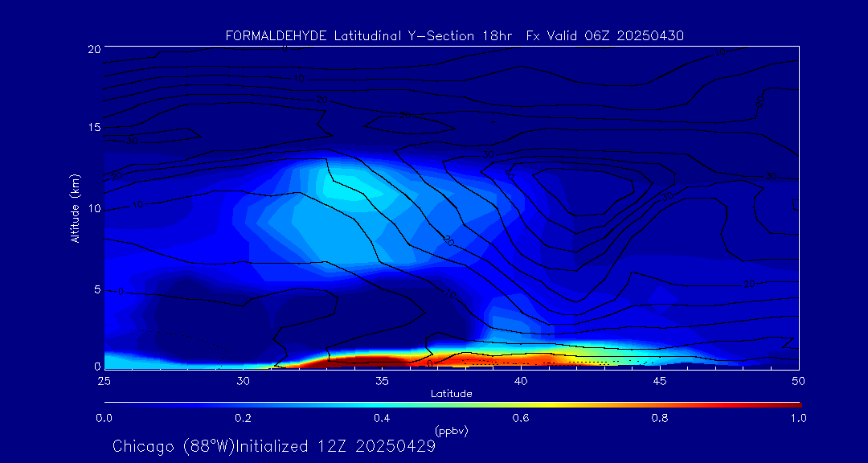Screen dimensions: 868x463
Task: Click the '(ppbv)' units label
Action: pos(451,432)
